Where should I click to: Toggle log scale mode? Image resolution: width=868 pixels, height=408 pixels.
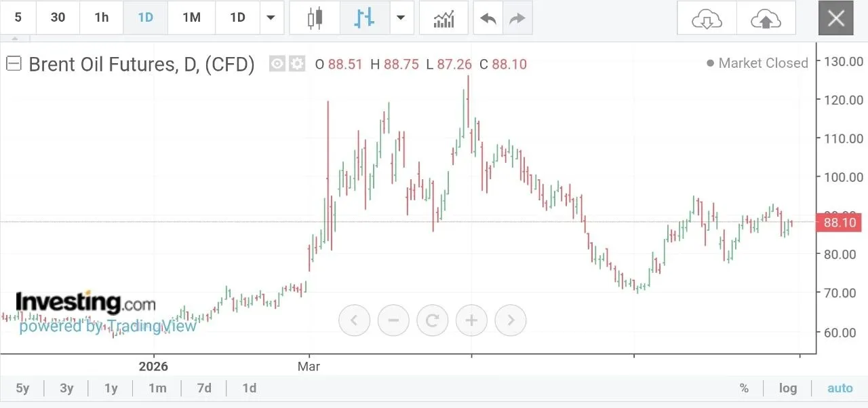[788, 388]
